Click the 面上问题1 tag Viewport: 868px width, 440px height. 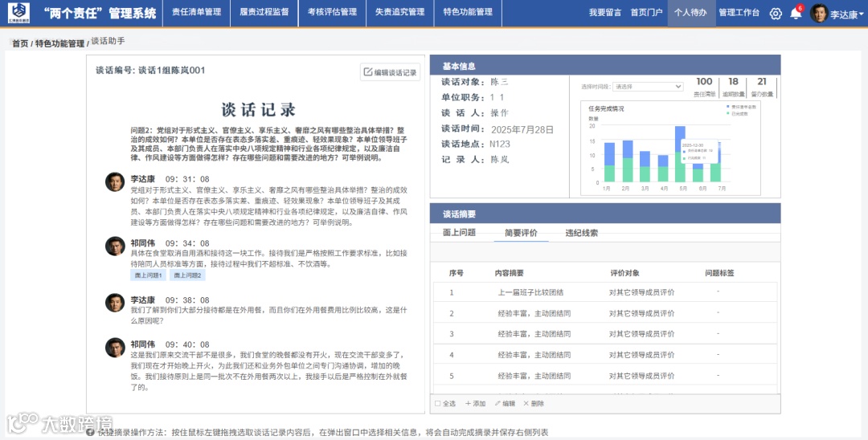tap(149, 275)
